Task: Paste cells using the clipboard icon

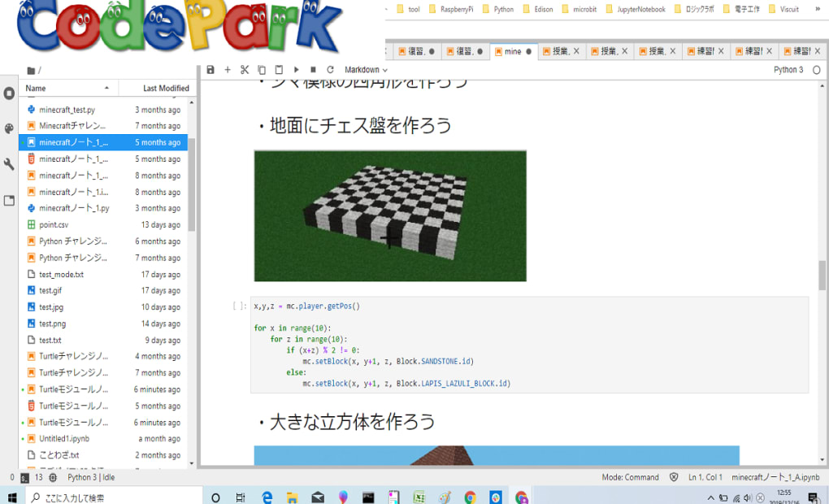Action: click(279, 70)
